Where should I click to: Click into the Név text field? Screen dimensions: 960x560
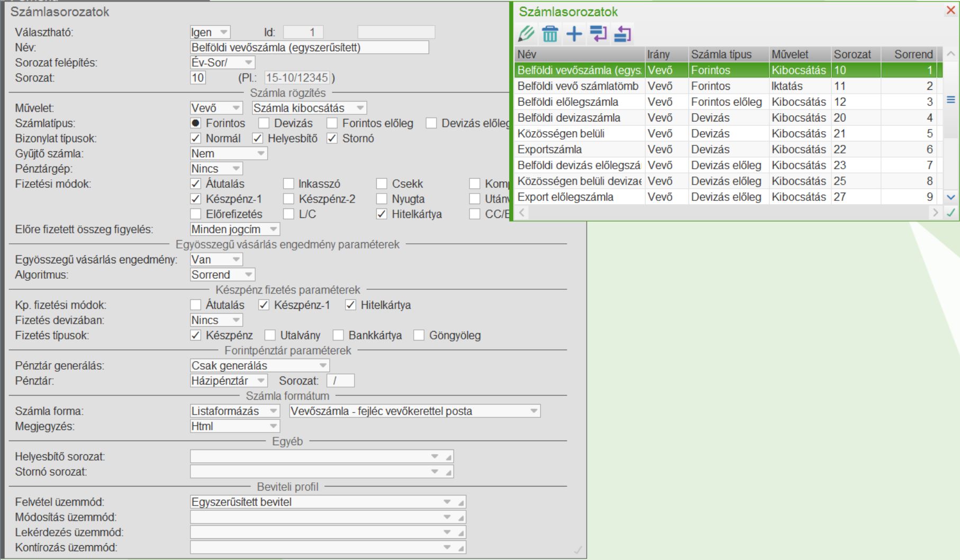(310, 48)
